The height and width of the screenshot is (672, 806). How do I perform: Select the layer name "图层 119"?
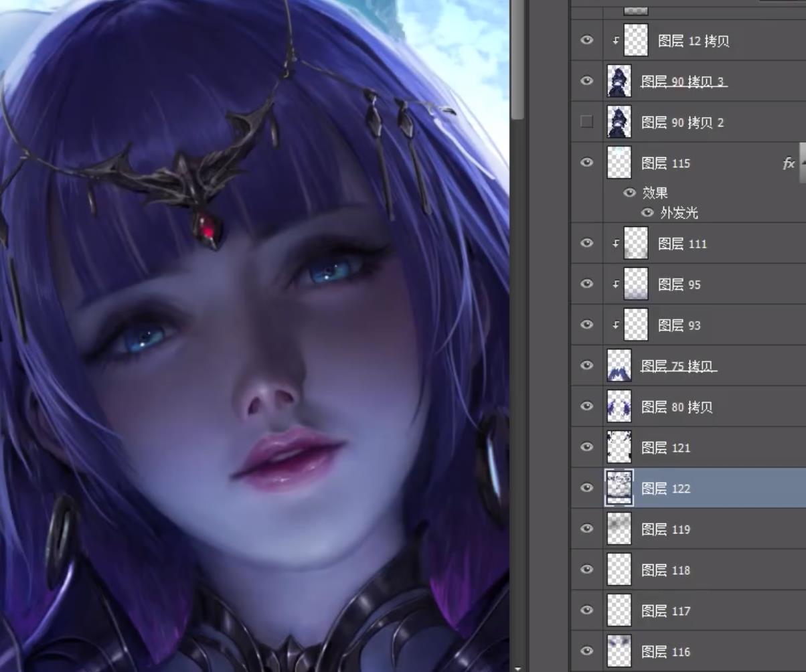(x=665, y=530)
